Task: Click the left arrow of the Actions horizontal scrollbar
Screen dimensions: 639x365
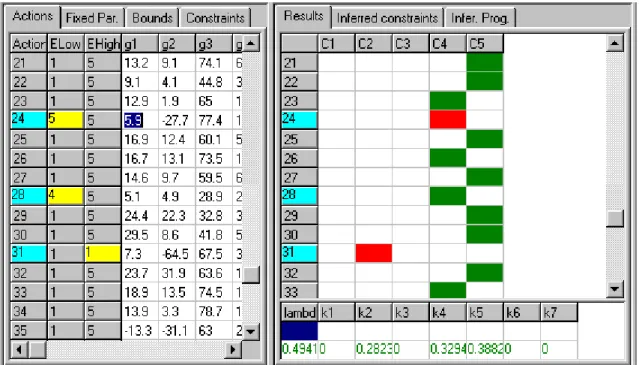Action: point(19,350)
